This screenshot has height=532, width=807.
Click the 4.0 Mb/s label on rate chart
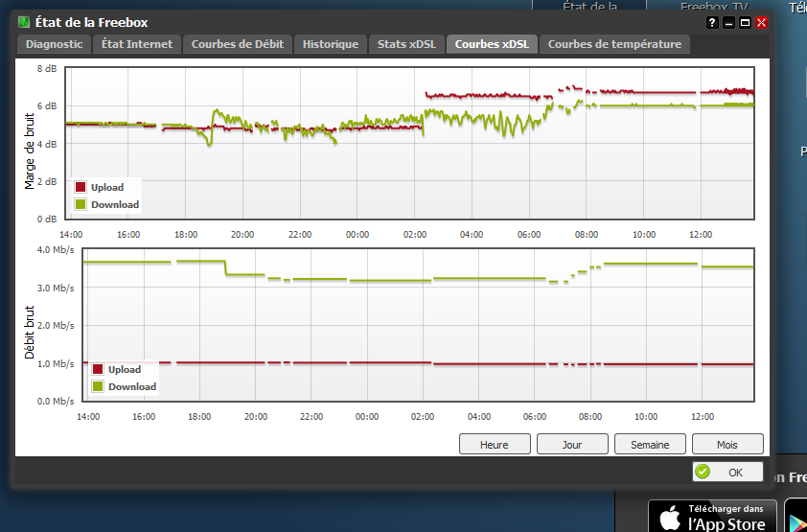[x=56, y=250]
